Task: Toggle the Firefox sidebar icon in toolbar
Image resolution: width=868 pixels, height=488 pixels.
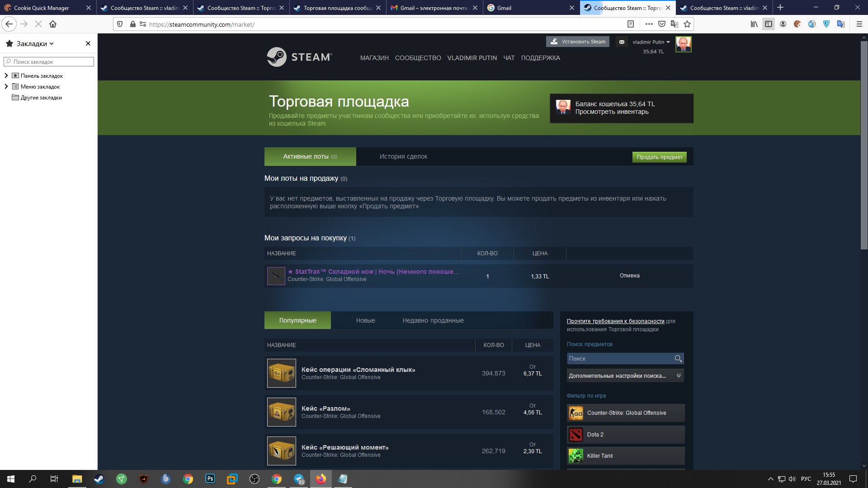Action: tap(769, 24)
